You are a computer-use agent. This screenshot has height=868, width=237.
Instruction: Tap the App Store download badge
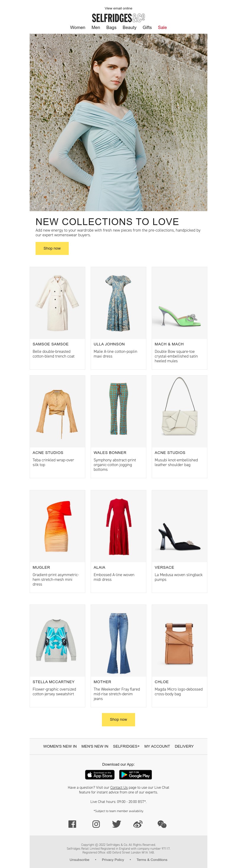(100, 775)
